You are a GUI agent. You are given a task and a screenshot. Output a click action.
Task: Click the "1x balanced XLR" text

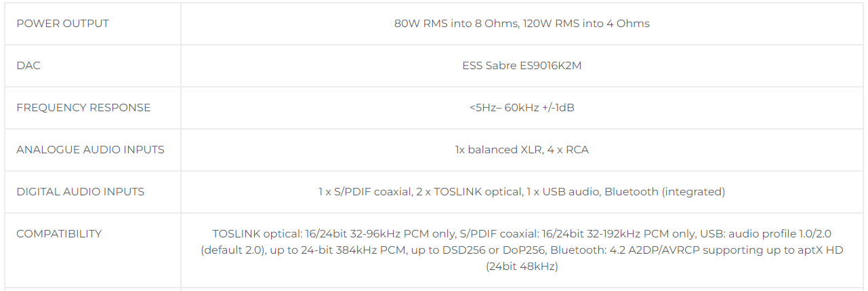pos(497,150)
